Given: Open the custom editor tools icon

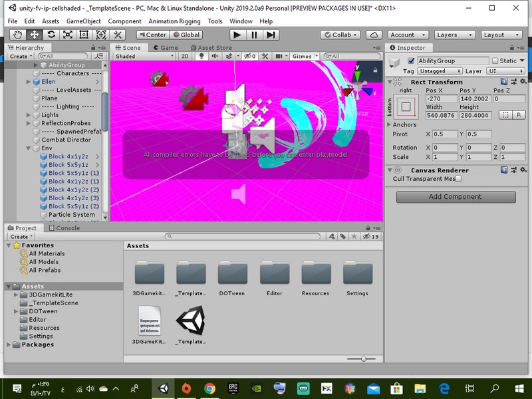Looking at the screenshot, I should click(118, 35).
